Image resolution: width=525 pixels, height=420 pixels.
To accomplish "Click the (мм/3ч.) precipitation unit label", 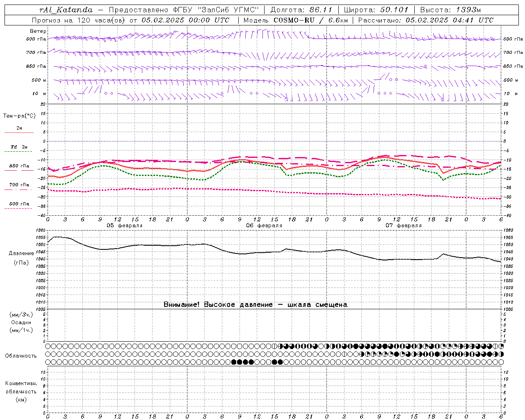I will tap(21, 315).
